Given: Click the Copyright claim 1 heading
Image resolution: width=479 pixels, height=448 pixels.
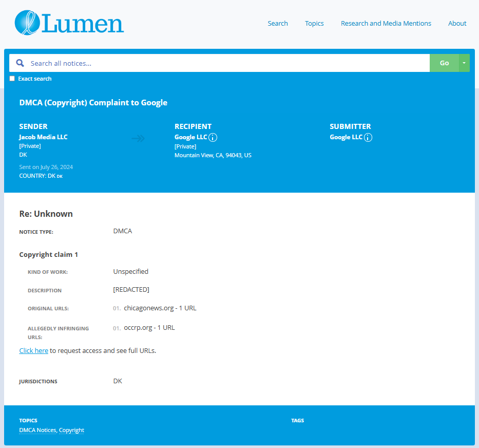Looking at the screenshot, I should (49, 254).
